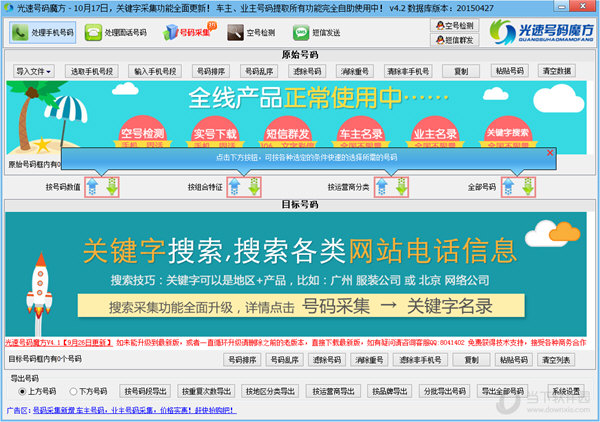Click blue up arrow beside 按组合特征
The height and width of the screenshot is (422, 600).
pyautogui.click(x=235, y=187)
